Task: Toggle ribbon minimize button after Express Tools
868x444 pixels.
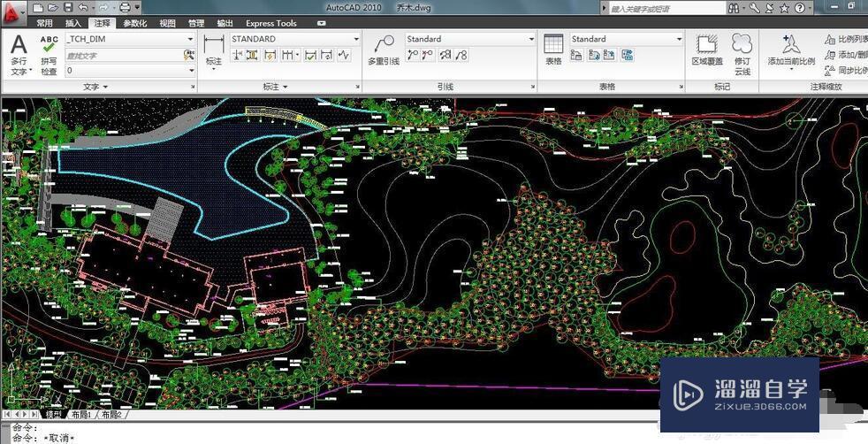Action: tap(322, 23)
